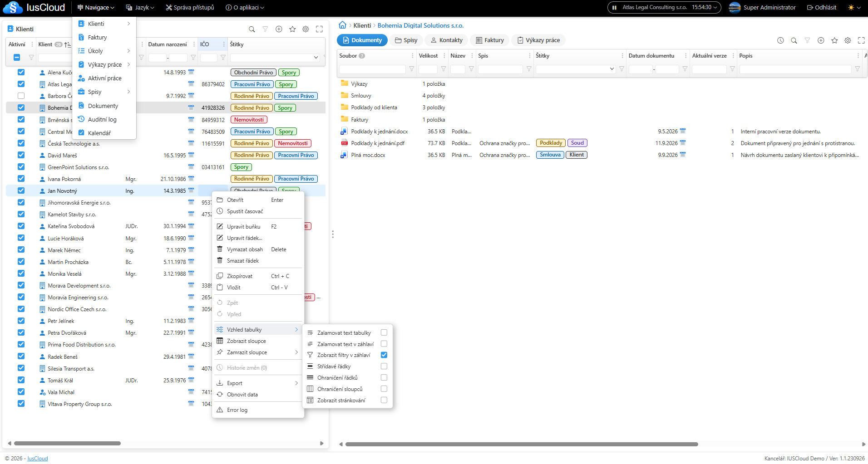Select Spustit časovač in context menu

tap(258, 211)
